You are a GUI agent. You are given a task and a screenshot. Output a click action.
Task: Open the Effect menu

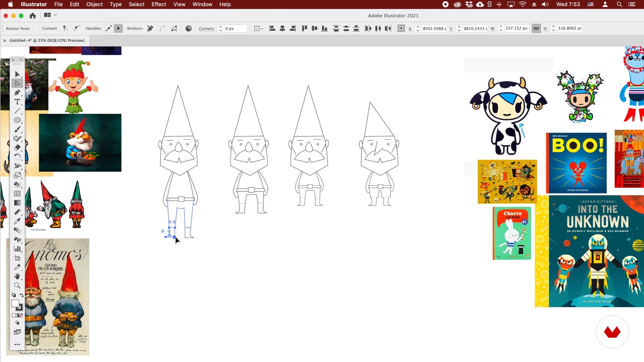click(x=158, y=4)
